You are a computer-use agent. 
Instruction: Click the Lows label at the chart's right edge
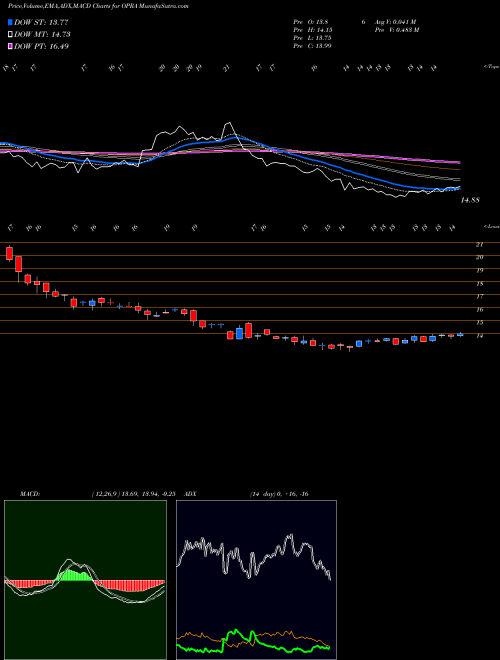[491, 227]
